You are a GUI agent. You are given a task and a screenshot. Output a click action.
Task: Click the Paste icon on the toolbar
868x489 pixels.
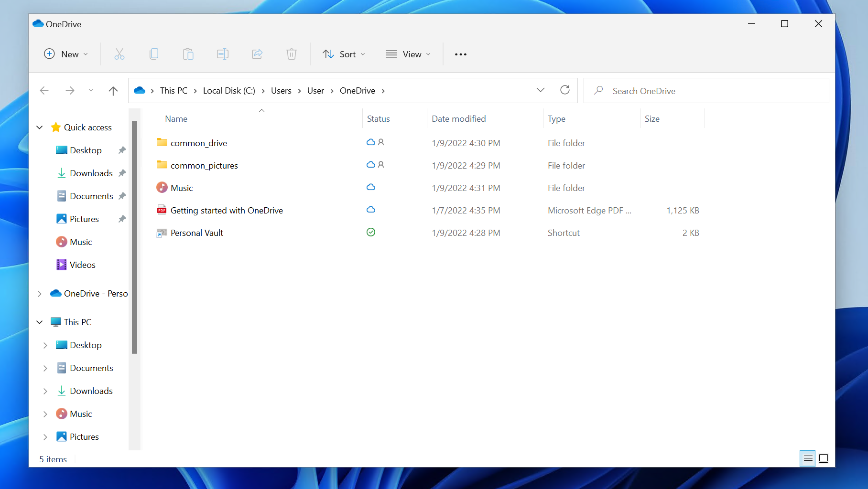pos(188,54)
